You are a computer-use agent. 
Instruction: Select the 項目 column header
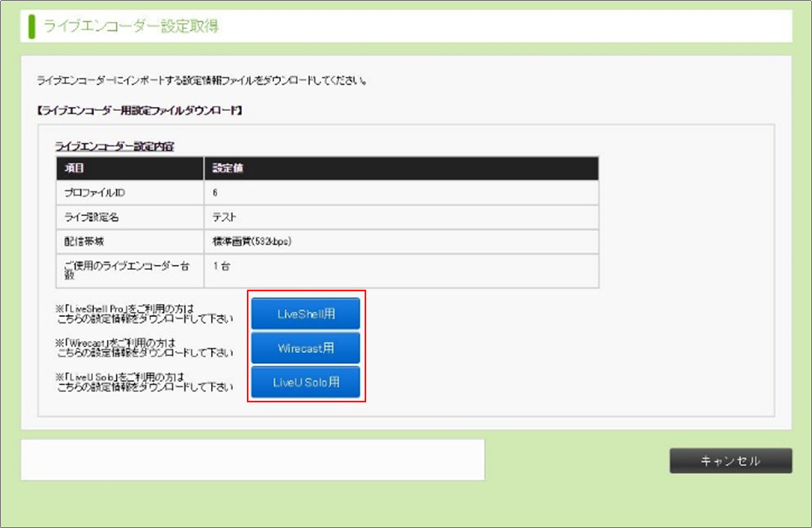click(74, 167)
